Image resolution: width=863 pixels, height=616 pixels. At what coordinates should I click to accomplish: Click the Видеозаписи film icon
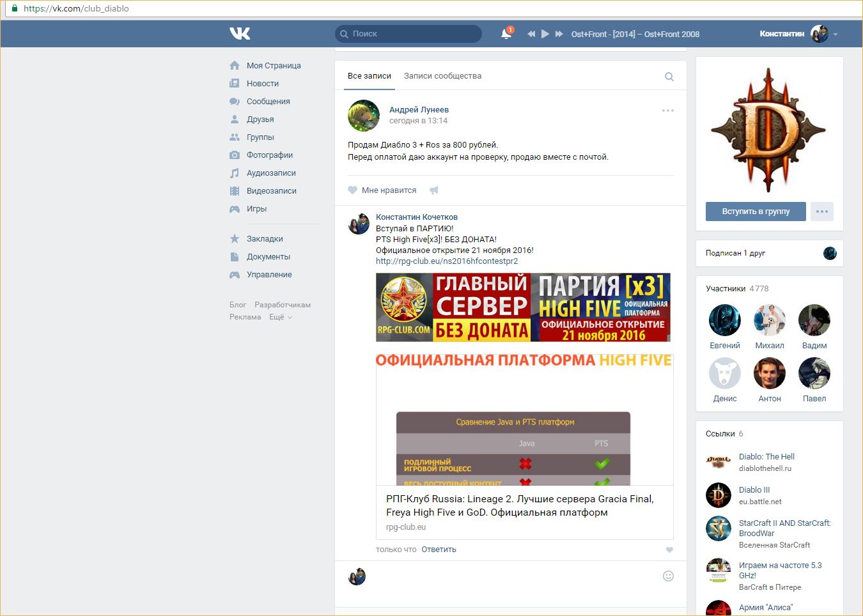click(235, 190)
